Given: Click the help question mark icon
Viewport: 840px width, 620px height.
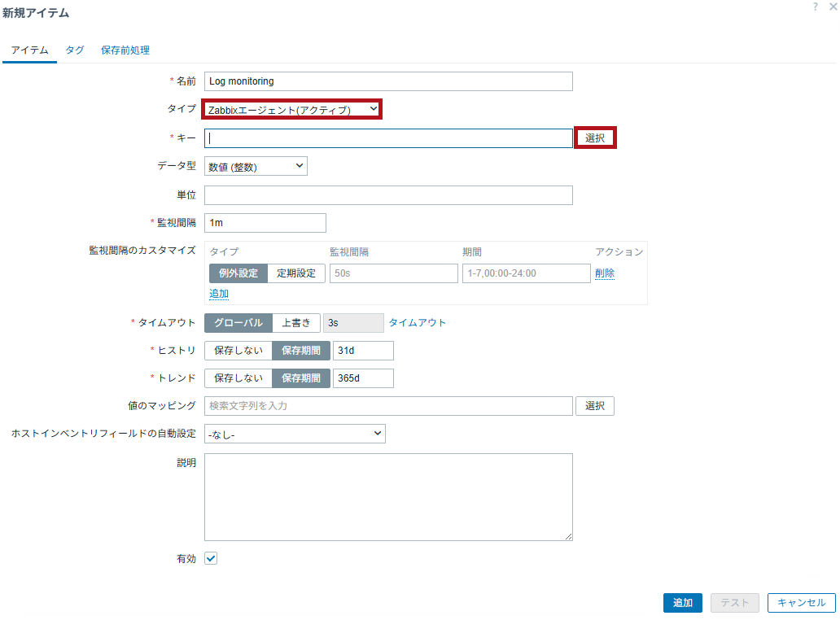Looking at the screenshot, I should [x=815, y=7].
